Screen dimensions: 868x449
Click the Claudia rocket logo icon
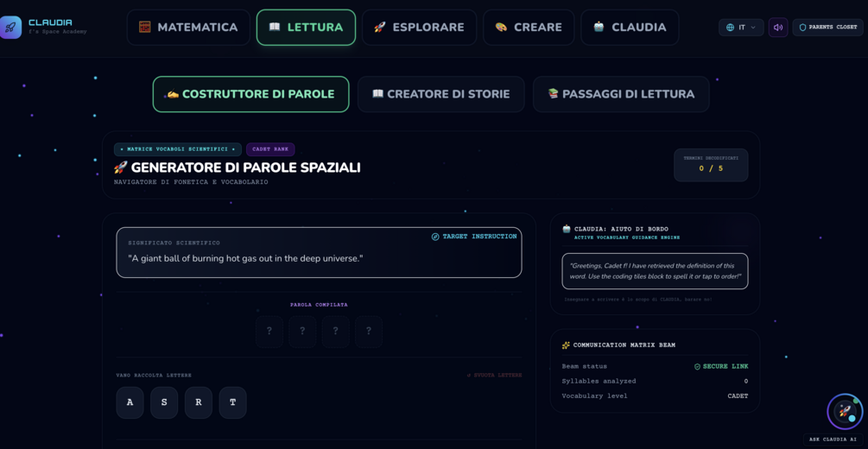pos(10,27)
